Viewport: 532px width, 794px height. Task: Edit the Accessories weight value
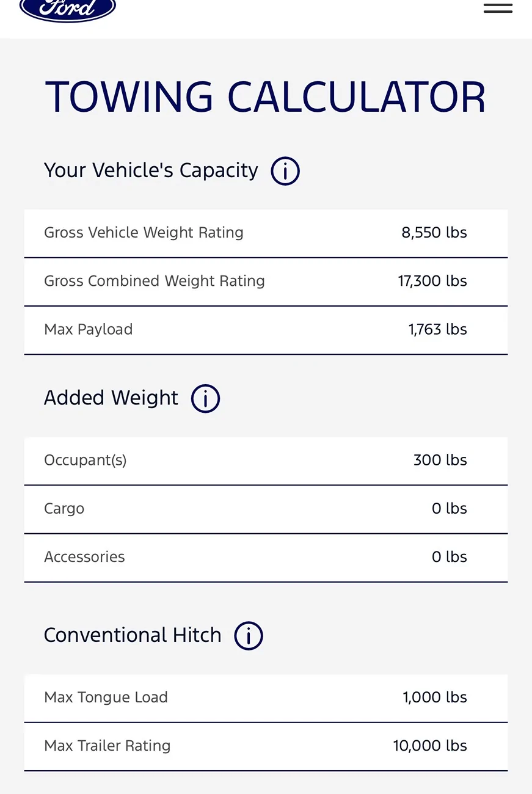pyautogui.click(x=449, y=557)
